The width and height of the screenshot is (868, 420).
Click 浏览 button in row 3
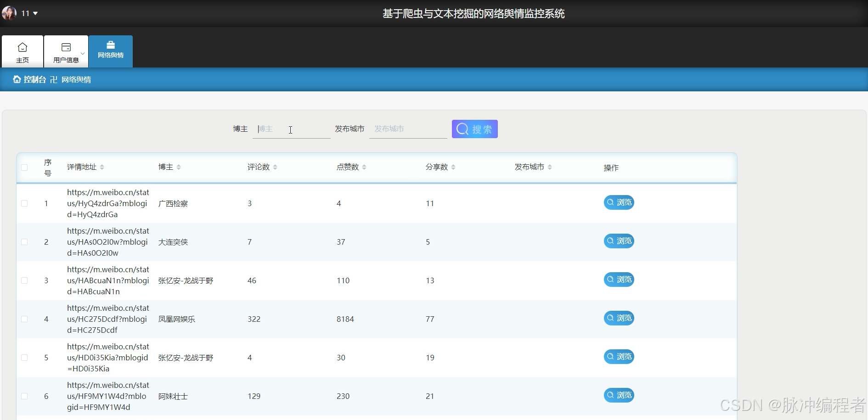click(x=619, y=280)
